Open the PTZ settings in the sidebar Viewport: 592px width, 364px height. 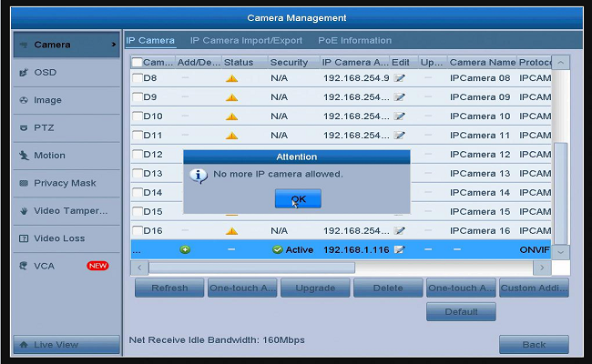[x=44, y=127]
